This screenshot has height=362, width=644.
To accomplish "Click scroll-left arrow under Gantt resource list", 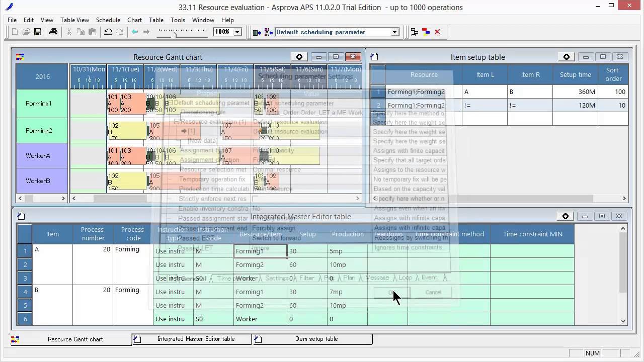I will click(x=21, y=199).
